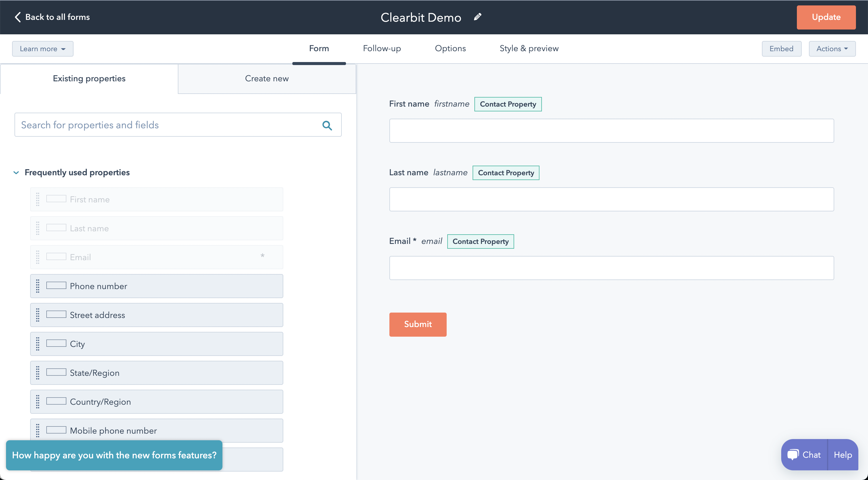Image resolution: width=868 pixels, height=480 pixels.
Task: Open the Help button
Action: [x=843, y=455]
